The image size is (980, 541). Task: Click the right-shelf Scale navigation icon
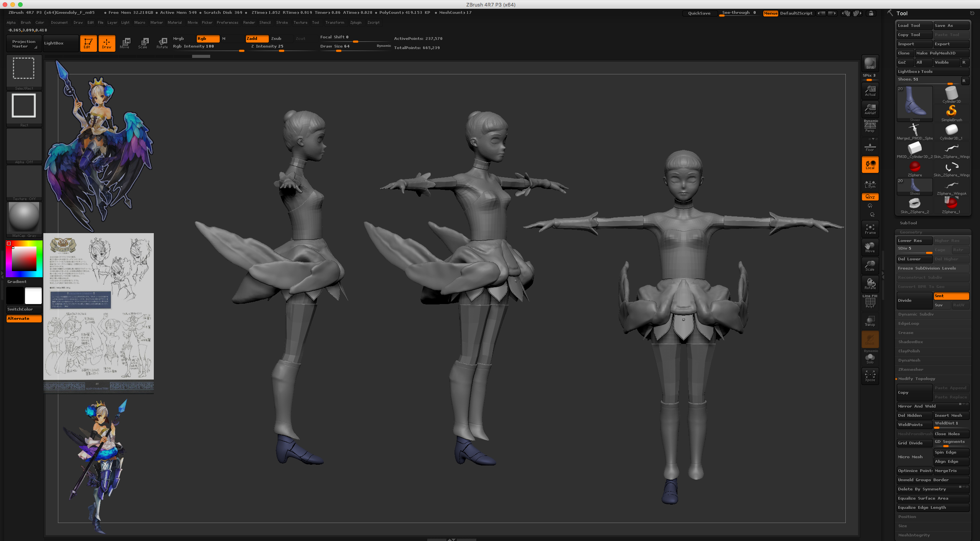[x=870, y=266]
